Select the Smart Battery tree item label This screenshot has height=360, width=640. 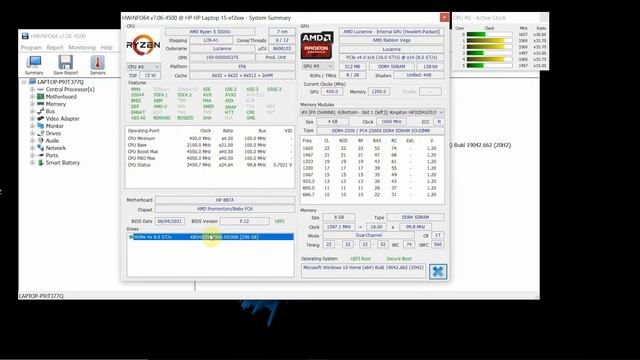tap(62, 163)
